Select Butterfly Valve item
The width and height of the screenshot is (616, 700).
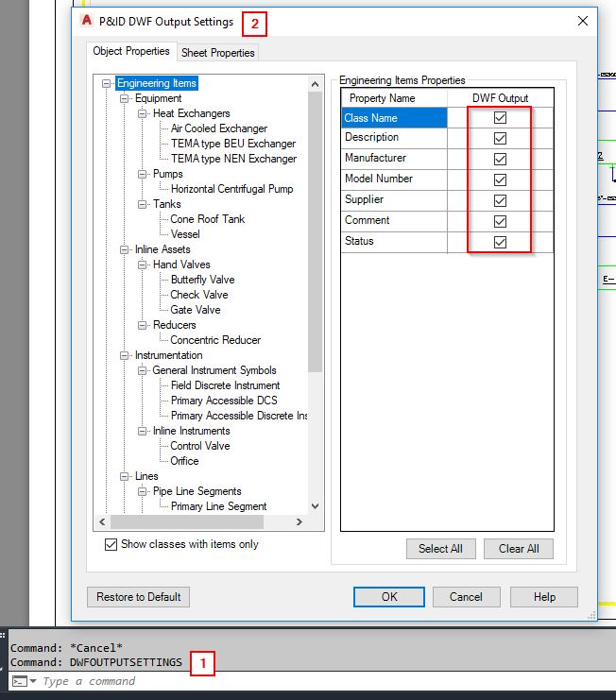pyautogui.click(x=202, y=280)
